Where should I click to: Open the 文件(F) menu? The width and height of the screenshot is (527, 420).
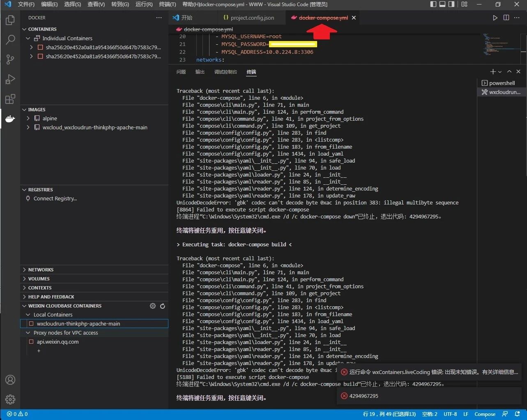tap(26, 4)
